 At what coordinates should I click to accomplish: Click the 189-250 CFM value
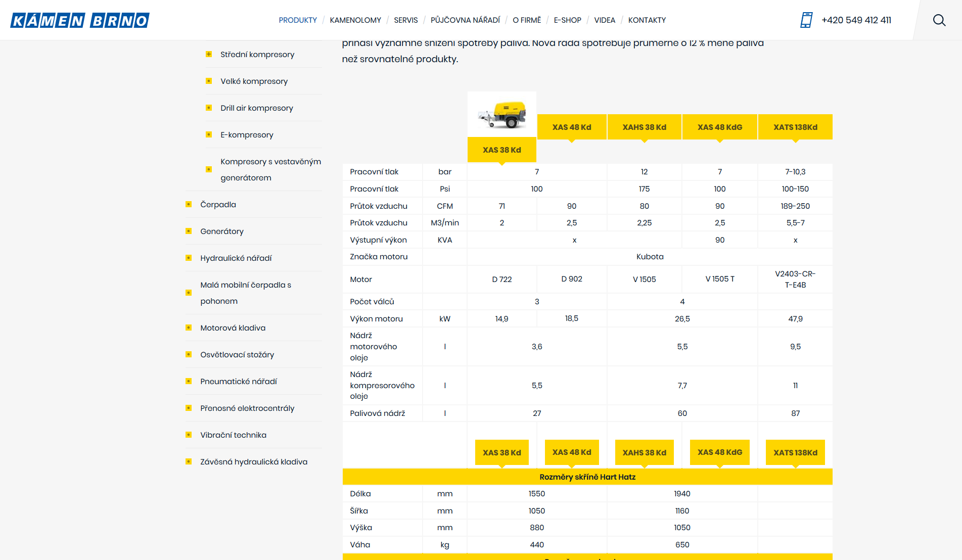(x=795, y=206)
